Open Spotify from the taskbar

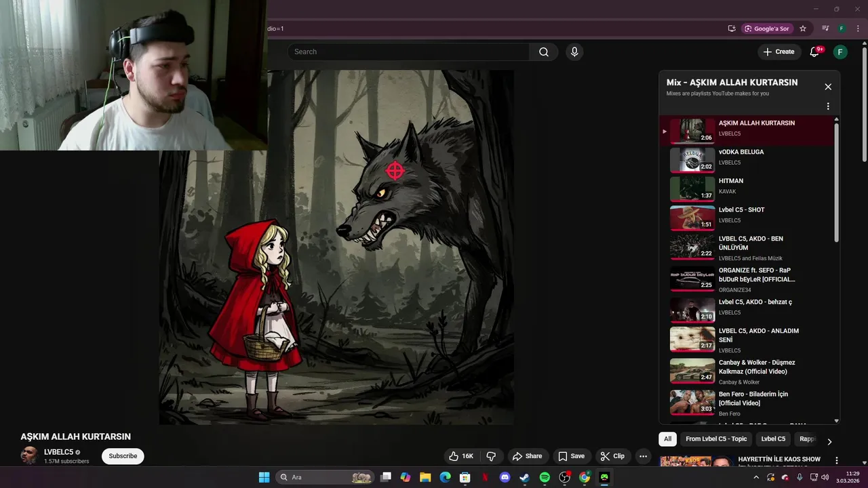(x=545, y=477)
